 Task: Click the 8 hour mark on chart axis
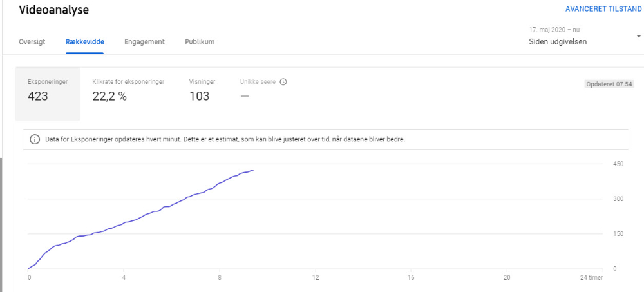point(220,277)
